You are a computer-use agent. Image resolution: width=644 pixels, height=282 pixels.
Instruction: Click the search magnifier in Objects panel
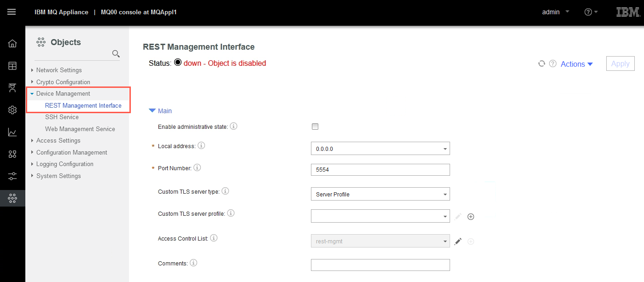coord(116,54)
